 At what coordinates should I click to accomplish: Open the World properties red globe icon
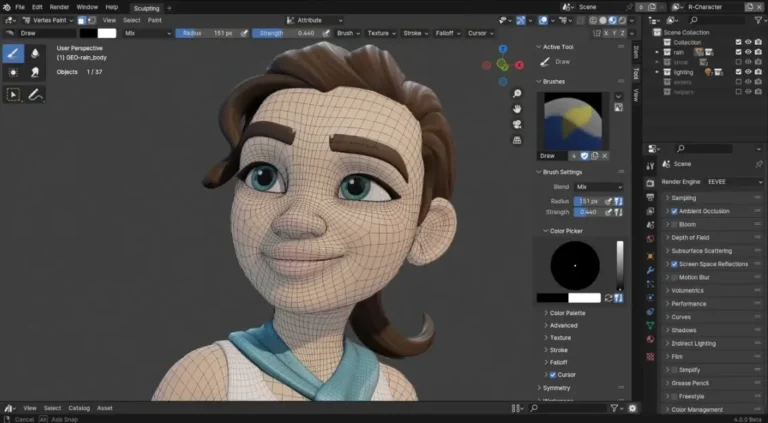tap(650, 239)
